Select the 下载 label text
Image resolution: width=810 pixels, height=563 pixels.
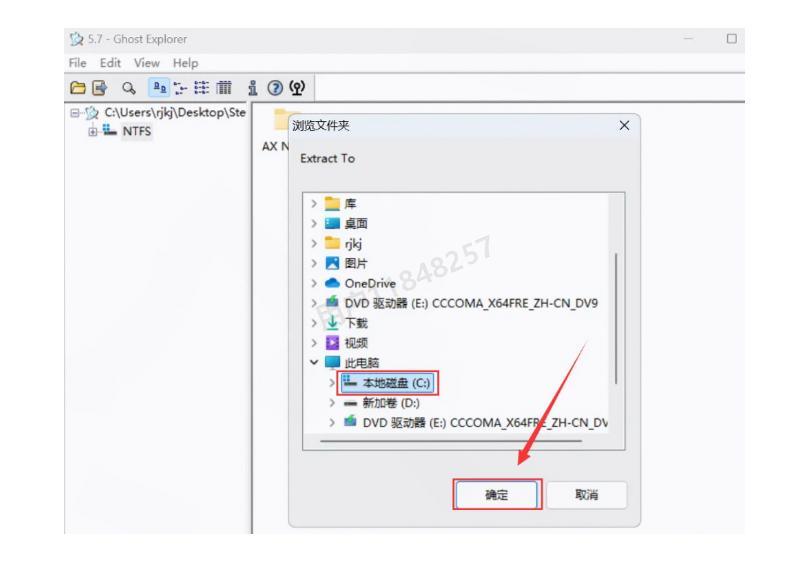356,323
